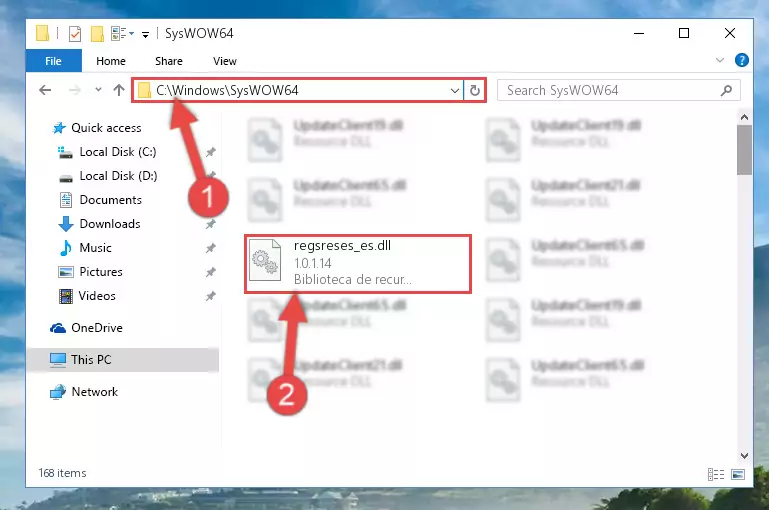This screenshot has width=769, height=510.
Task: Click the search magnifier icon
Action: [x=726, y=90]
